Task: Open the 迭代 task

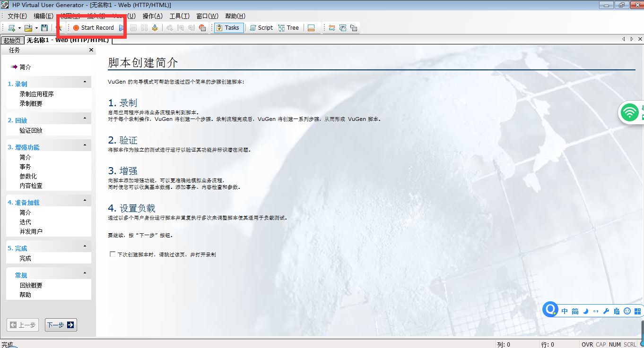Action: (26, 222)
